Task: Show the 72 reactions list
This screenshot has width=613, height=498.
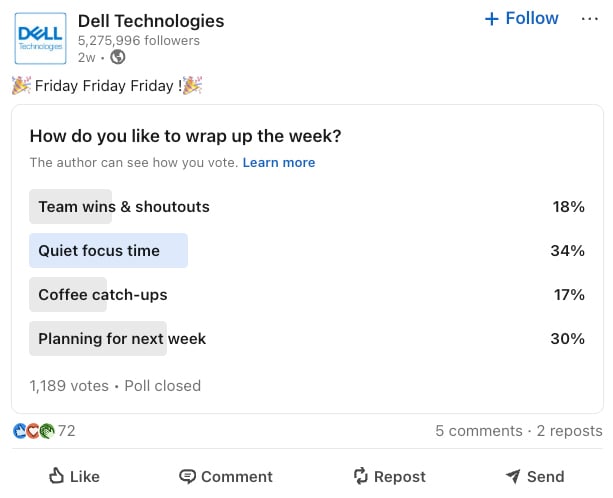Action: tap(67, 431)
